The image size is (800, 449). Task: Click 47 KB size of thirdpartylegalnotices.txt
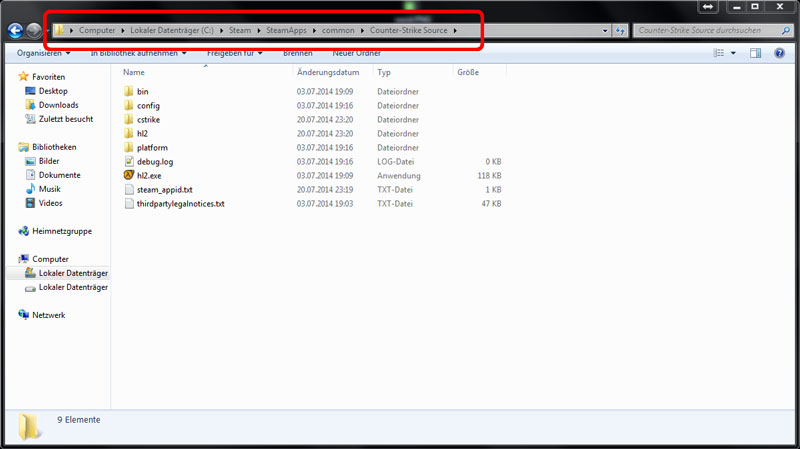pos(491,204)
